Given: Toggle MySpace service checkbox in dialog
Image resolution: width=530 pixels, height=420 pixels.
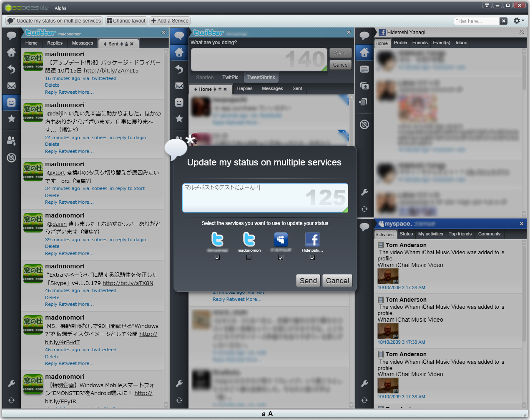Looking at the screenshot, I should pos(281,257).
